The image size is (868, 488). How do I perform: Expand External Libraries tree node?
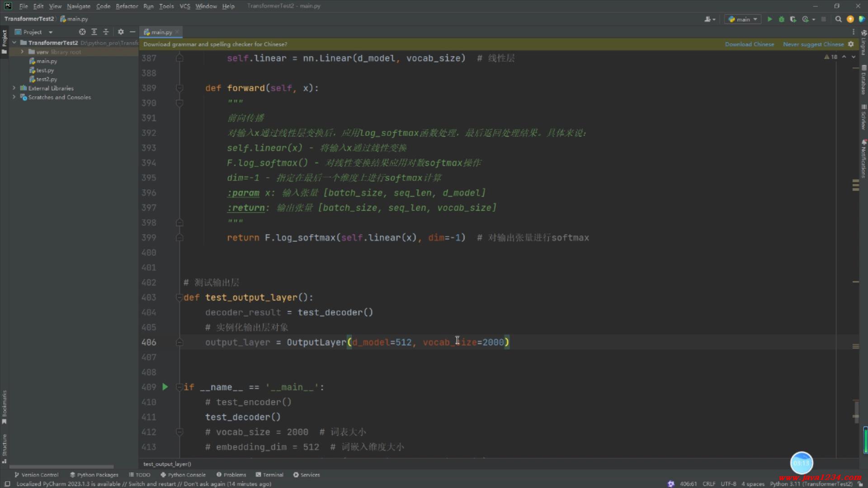(x=14, y=88)
